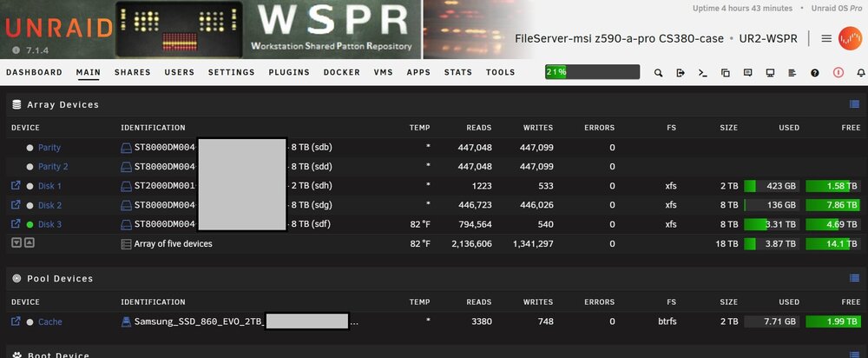Viewport: 868px width, 358px height.
Task: Spin down all disks with down-arrow button
Action: click(16, 242)
